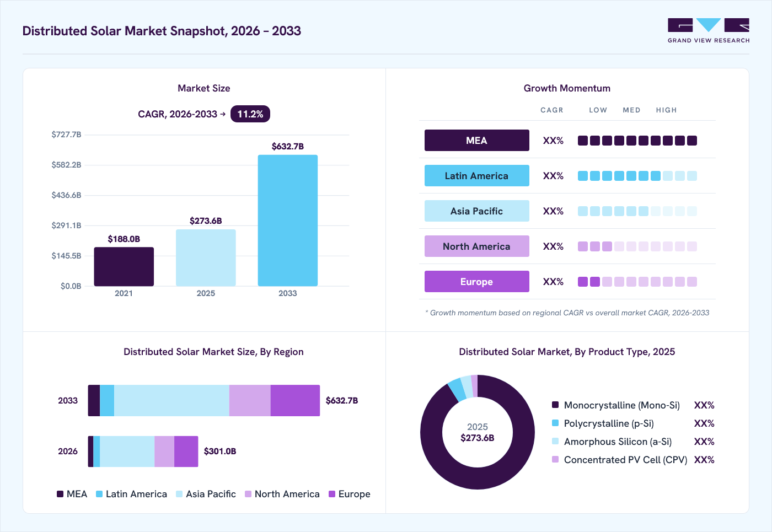Click the donut chart center $273.6B value
The height and width of the screenshot is (532, 772).
[x=478, y=438]
